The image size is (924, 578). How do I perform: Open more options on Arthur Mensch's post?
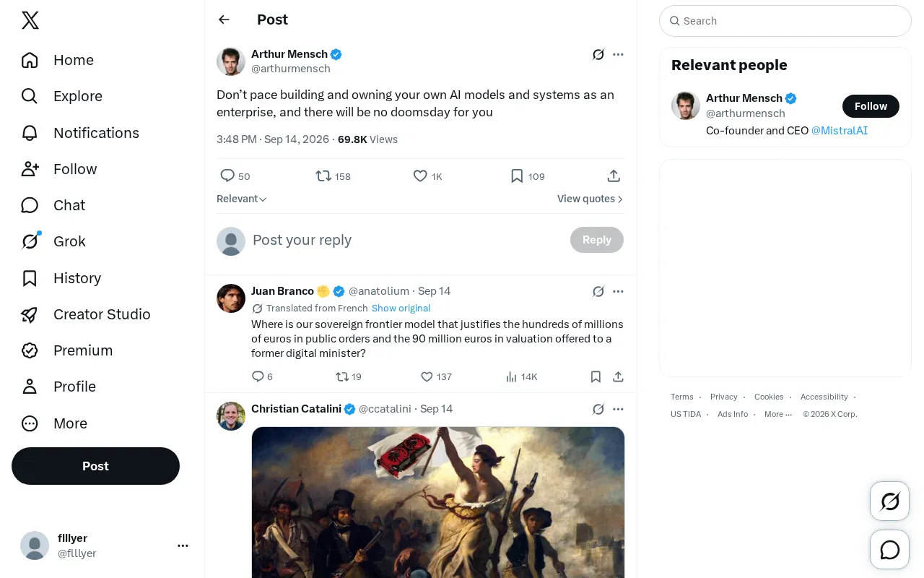tap(618, 54)
